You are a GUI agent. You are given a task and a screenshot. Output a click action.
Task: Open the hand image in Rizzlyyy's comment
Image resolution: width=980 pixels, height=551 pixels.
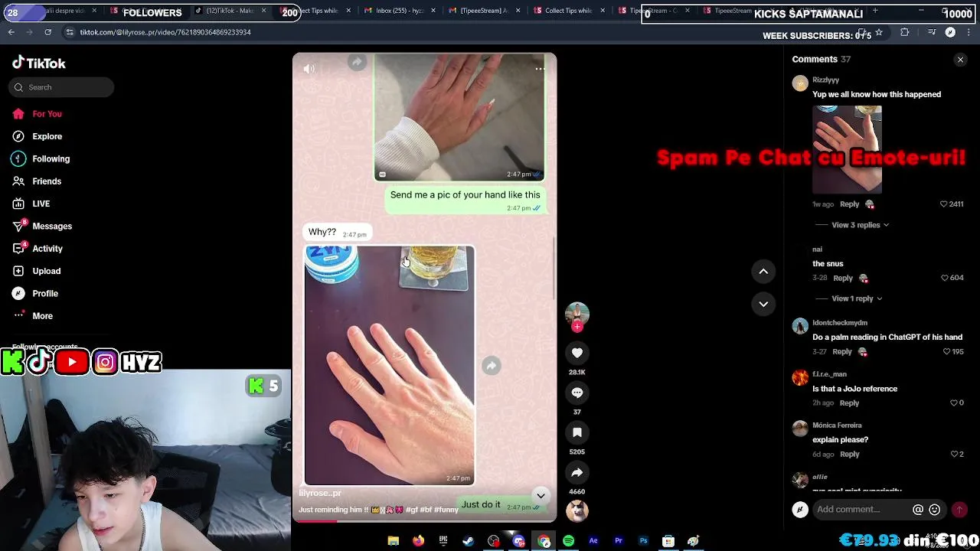847,149
